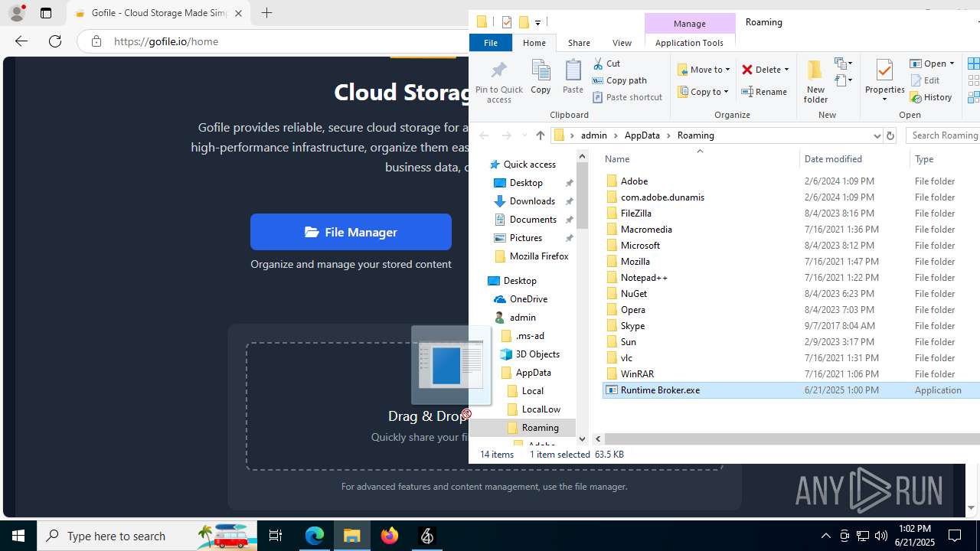Select 3D Objects in navigation pane

pyautogui.click(x=537, y=354)
